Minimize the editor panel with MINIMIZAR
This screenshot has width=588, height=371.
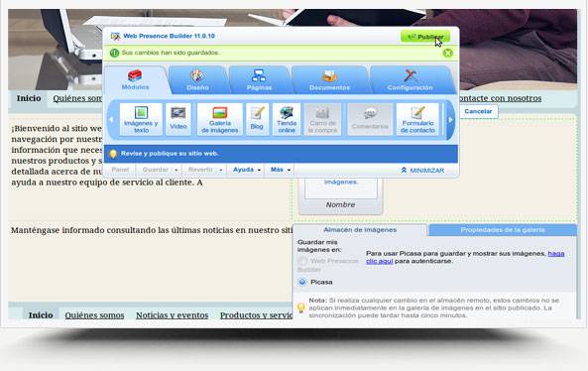click(x=422, y=171)
